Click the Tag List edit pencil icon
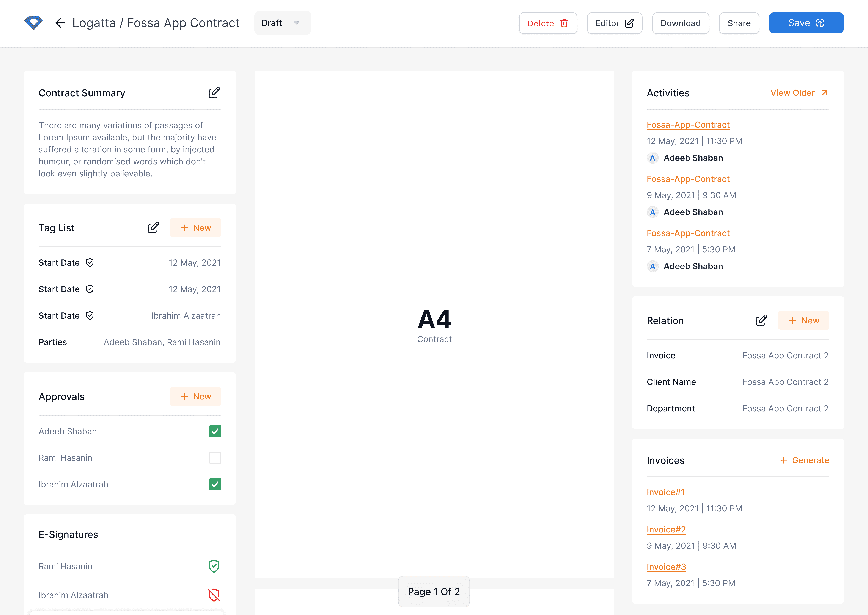This screenshot has height=615, width=868. 153,228
